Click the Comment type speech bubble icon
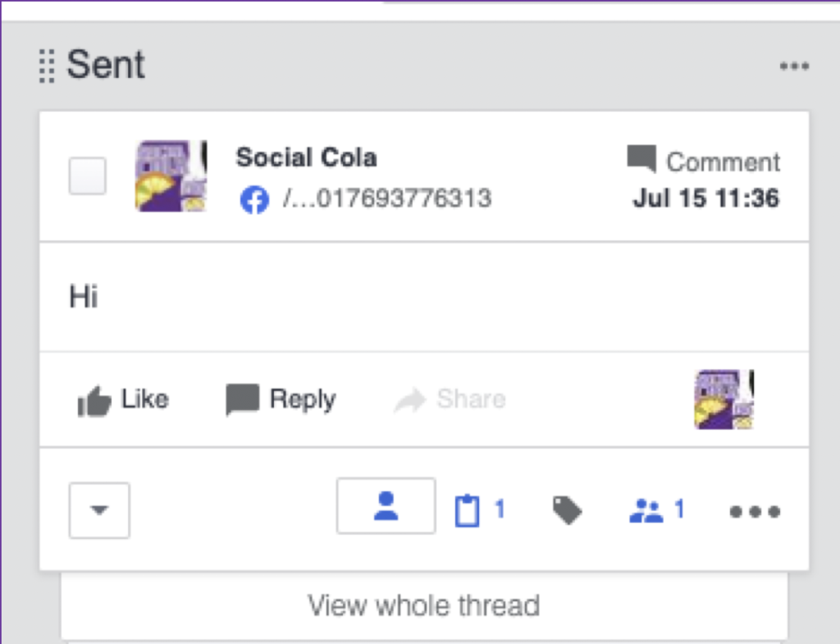Screen dimensions: 840x644 pyautogui.click(x=641, y=159)
